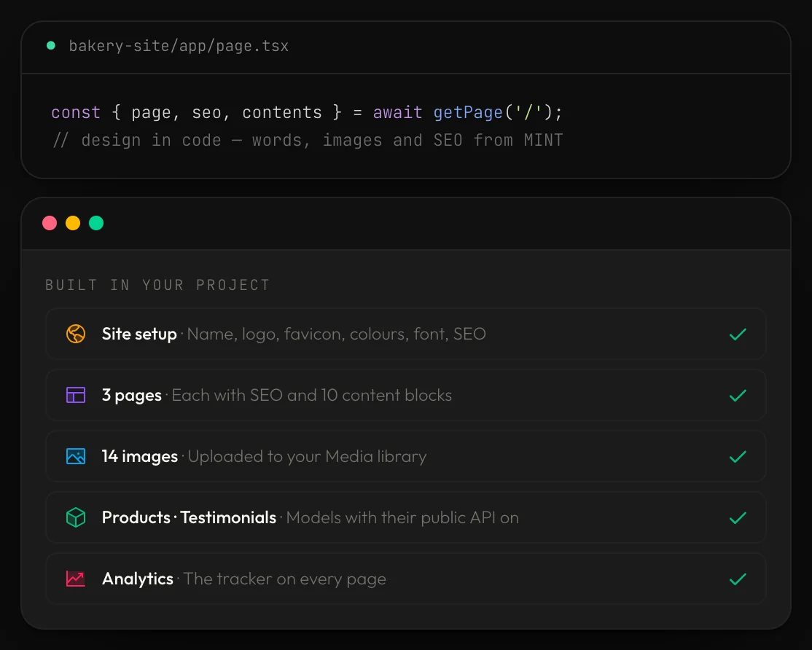This screenshot has height=650, width=812.
Task: Click the 'seo' variable in the code
Action: point(206,112)
